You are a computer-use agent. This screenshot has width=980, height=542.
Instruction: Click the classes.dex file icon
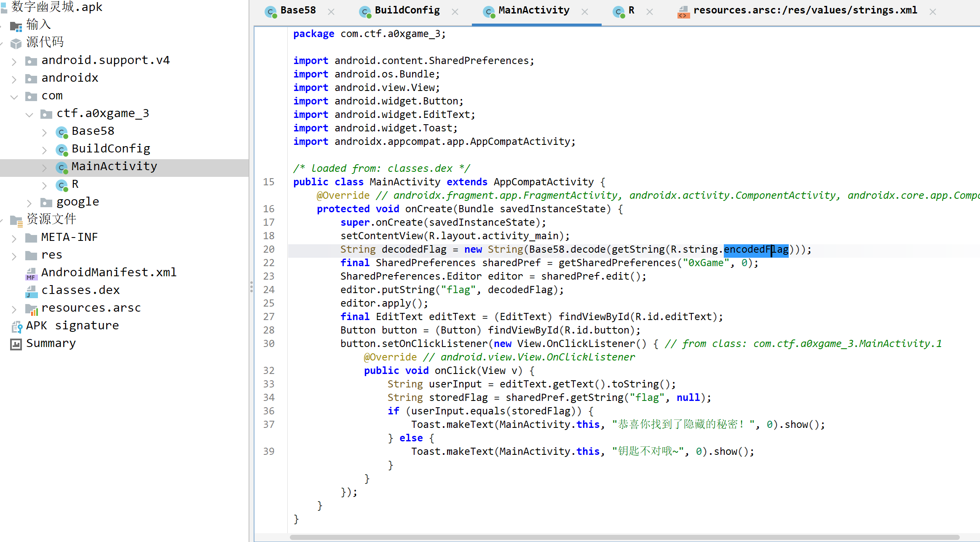point(31,291)
